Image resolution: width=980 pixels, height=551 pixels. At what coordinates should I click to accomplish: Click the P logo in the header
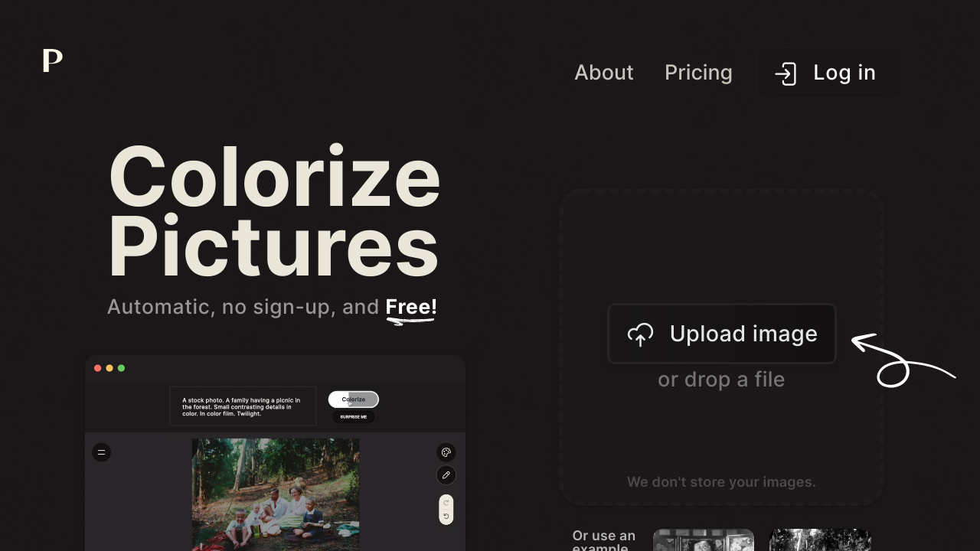[x=52, y=60]
